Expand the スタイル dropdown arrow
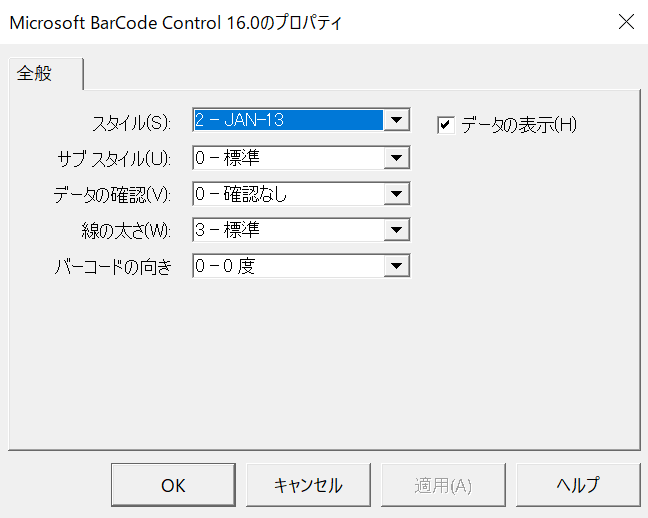Image resolution: width=648 pixels, height=518 pixels. click(396, 120)
